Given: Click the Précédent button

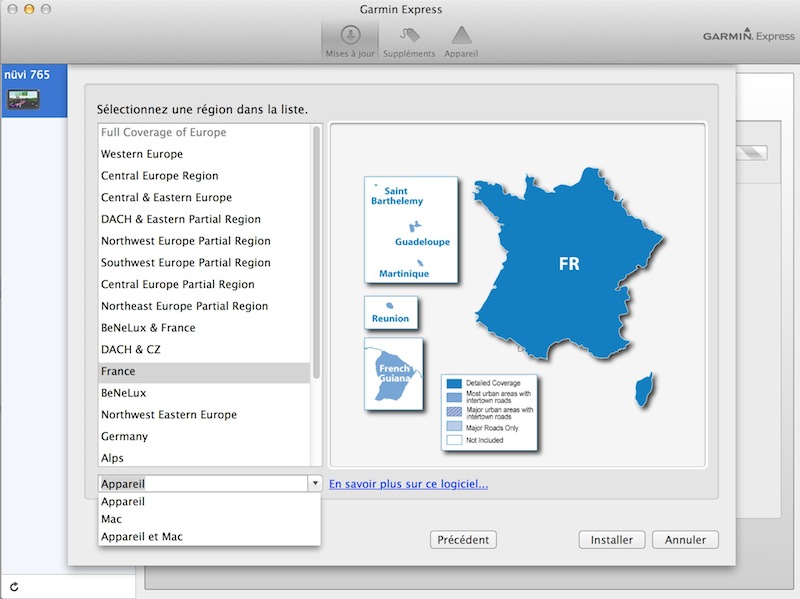Looking at the screenshot, I should [463, 540].
